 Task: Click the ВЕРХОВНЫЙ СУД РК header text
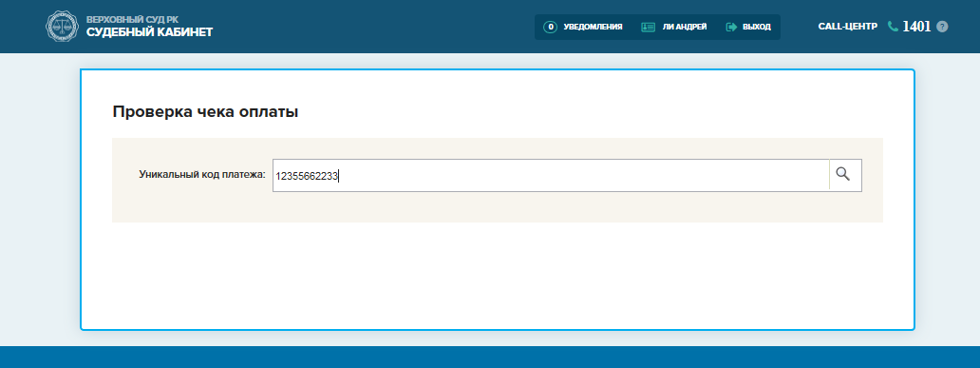click(133, 19)
